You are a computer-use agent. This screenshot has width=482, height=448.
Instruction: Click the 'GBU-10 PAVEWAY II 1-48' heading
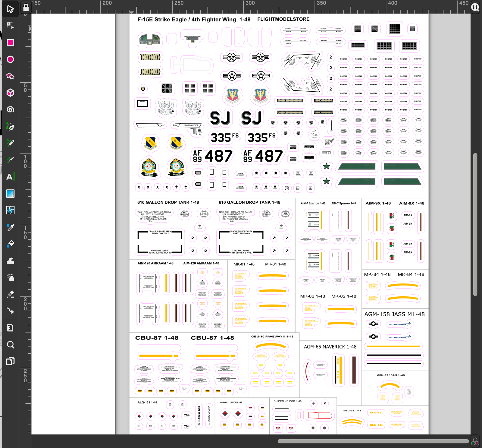[272, 337]
